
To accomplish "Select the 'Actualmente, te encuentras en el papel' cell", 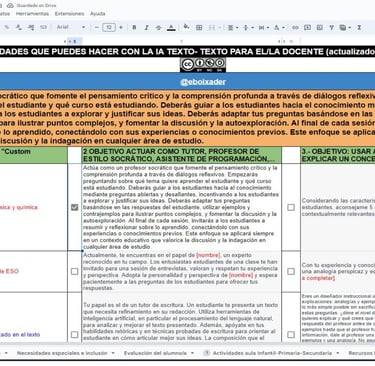I will pyautogui.click(x=181, y=271).
